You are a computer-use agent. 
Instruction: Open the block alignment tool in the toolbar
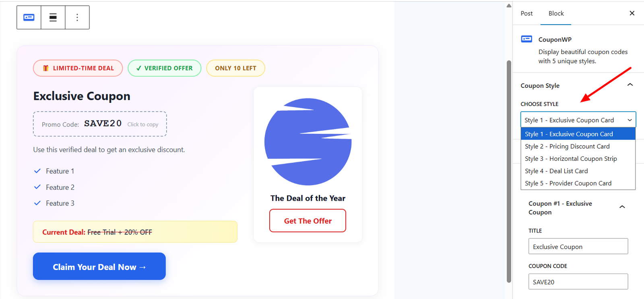tap(53, 17)
